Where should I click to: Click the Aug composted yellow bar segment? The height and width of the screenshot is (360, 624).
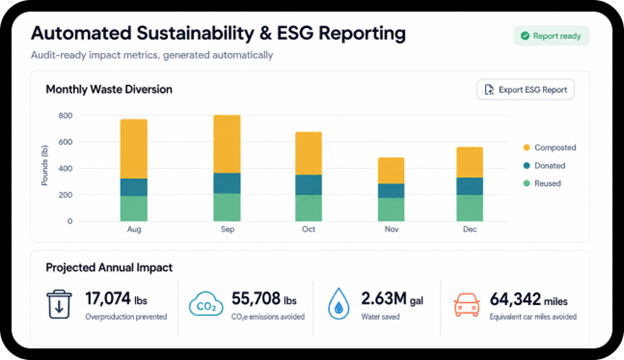click(134, 149)
